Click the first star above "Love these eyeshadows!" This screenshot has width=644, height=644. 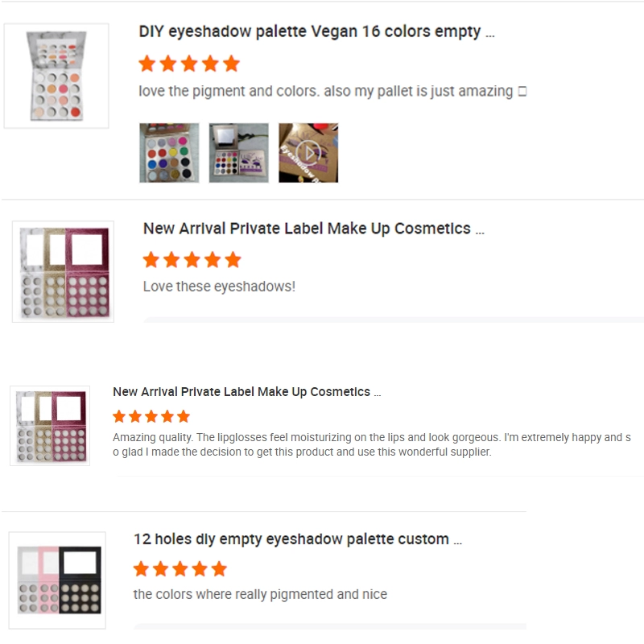(151, 260)
